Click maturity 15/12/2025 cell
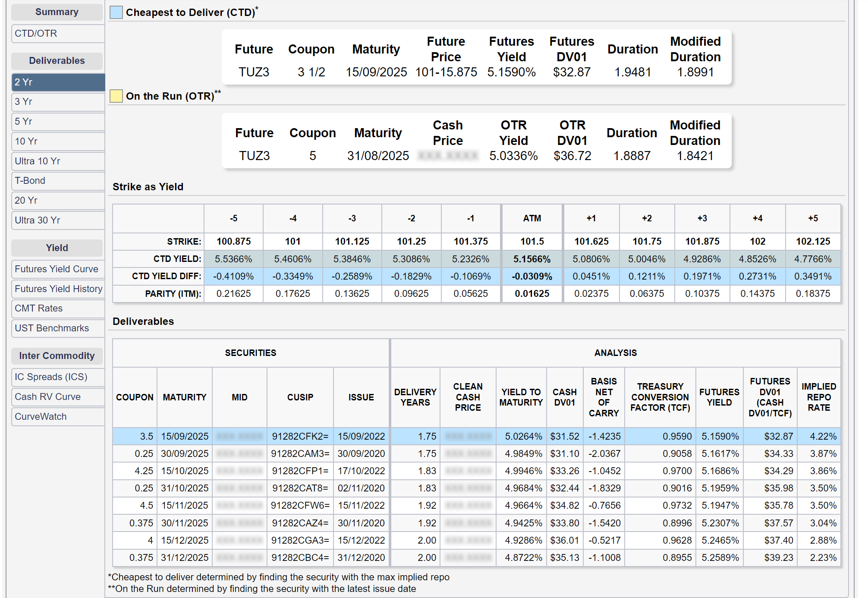The image size is (868, 598). pos(185,541)
